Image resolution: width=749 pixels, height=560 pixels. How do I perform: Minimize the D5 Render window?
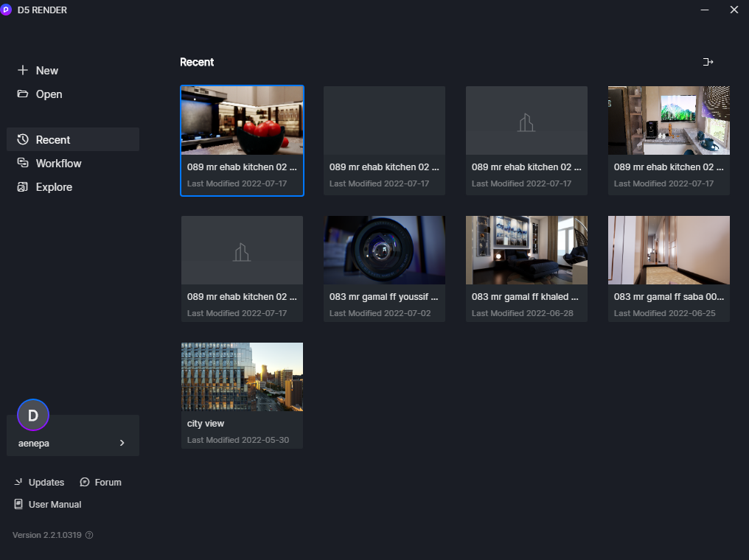(705, 10)
